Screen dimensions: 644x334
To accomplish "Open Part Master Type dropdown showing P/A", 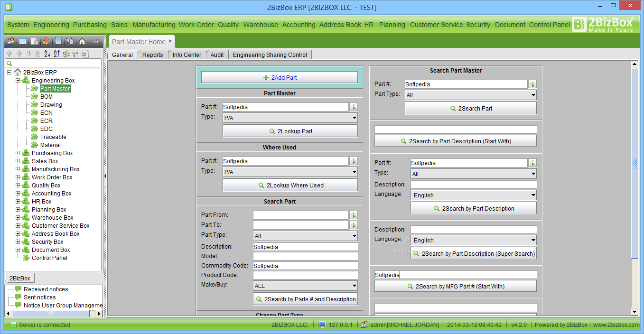I will pyautogui.click(x=290, y=118).
